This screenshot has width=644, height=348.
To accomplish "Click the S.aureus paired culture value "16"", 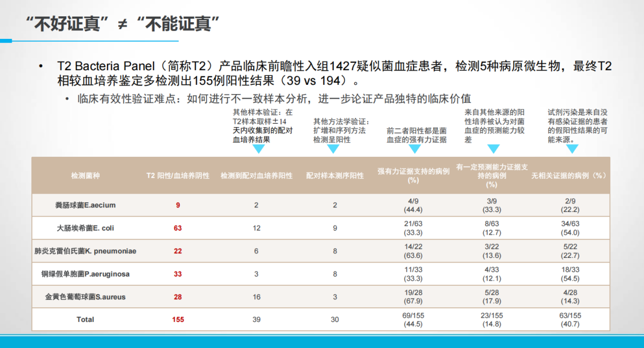I will [257, 297].
